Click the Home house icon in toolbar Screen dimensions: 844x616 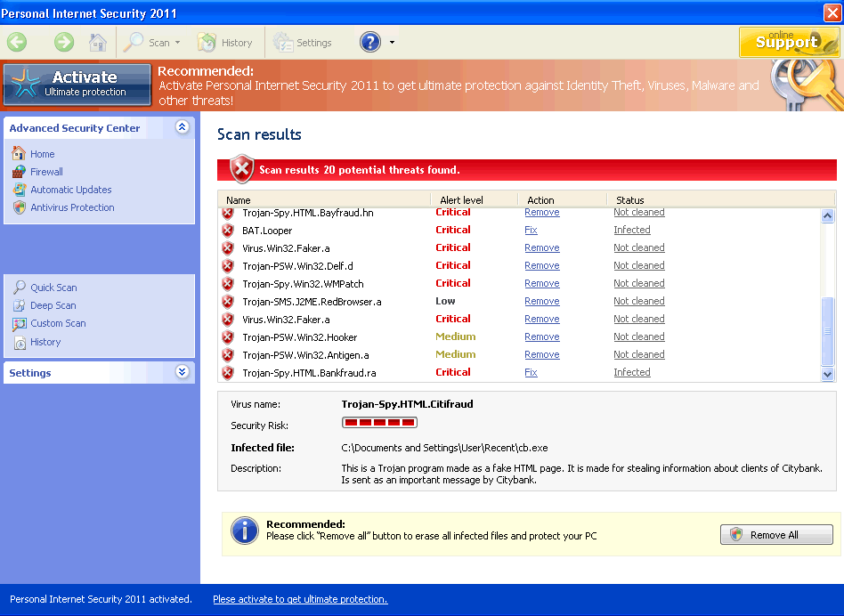click(98, 42)
